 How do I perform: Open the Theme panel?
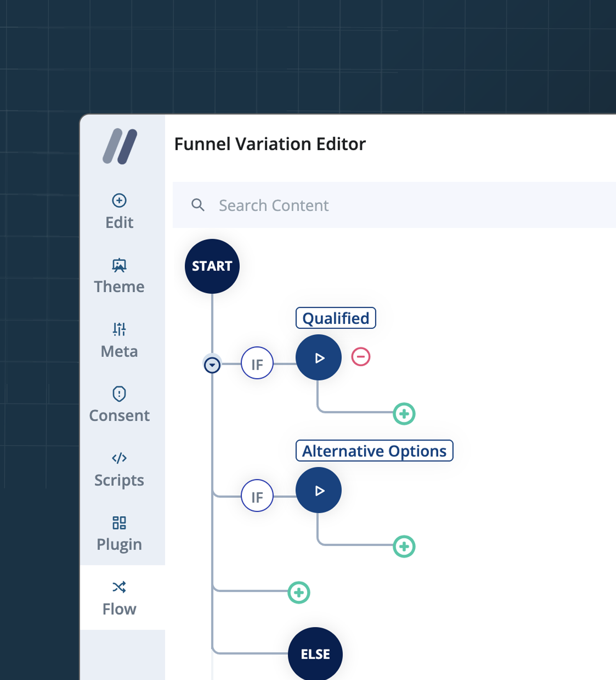click(x=119, y=276)
